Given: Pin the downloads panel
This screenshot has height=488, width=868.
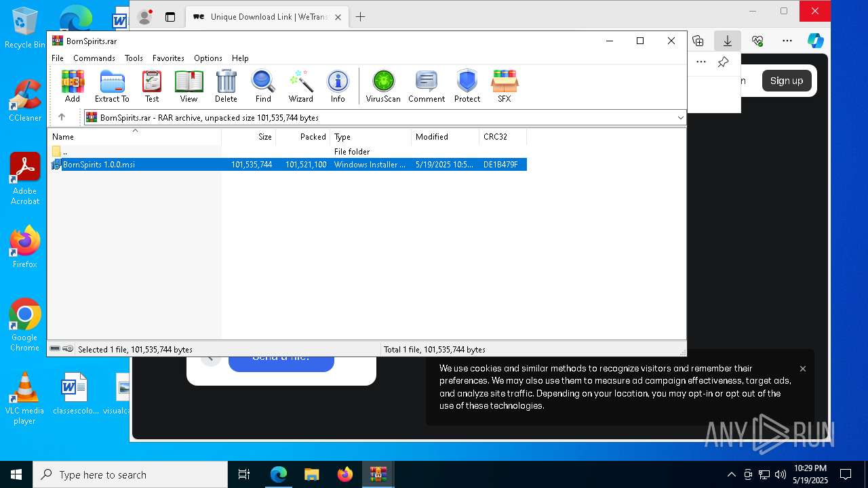Looking at the screenshot, I should pos(724,62).
